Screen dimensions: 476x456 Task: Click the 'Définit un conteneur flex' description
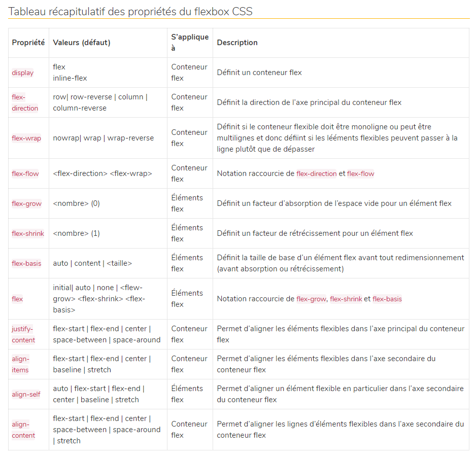[259, 73]
